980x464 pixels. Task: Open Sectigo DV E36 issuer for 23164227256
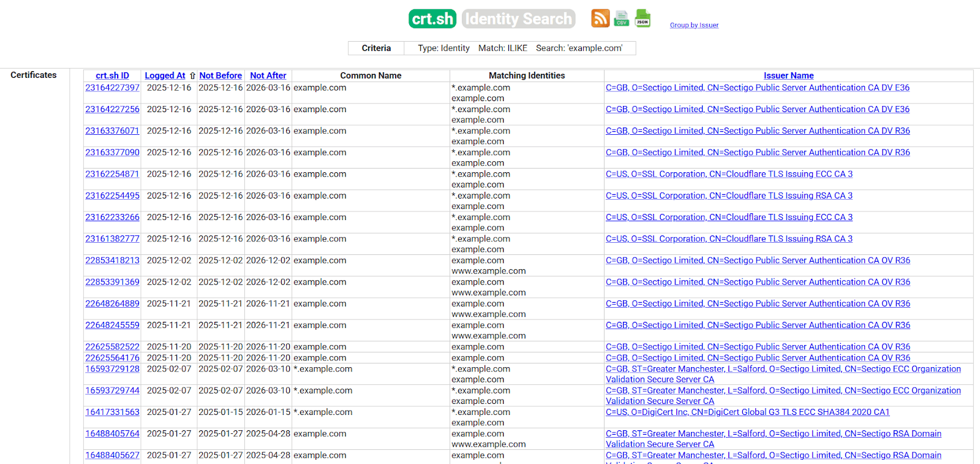(x=758, y=109)
